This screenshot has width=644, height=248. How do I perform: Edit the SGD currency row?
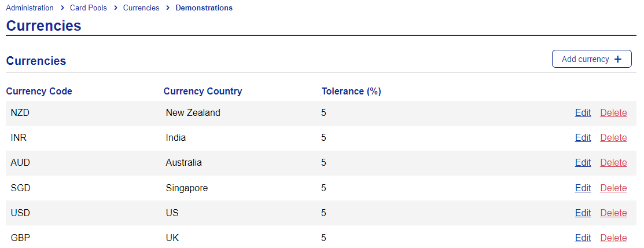pos(583,188)
